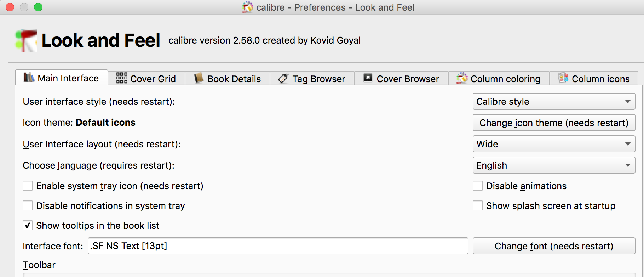Click Change font (needs restart) button
Viewport: 644px width, 277px height.
[x=554, y=246]
